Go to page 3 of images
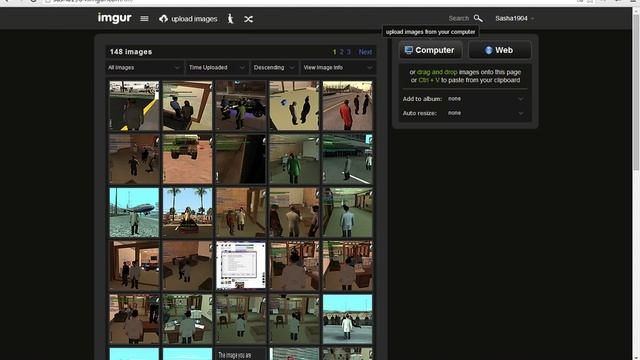This screenshot has height=360, width=640. point(349,52)
